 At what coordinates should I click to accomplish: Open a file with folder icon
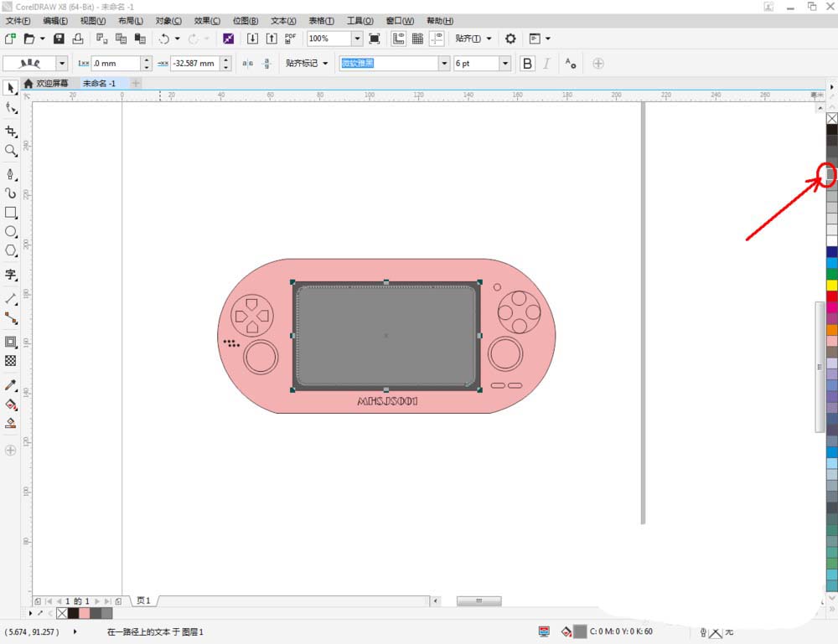click(28, 39)
